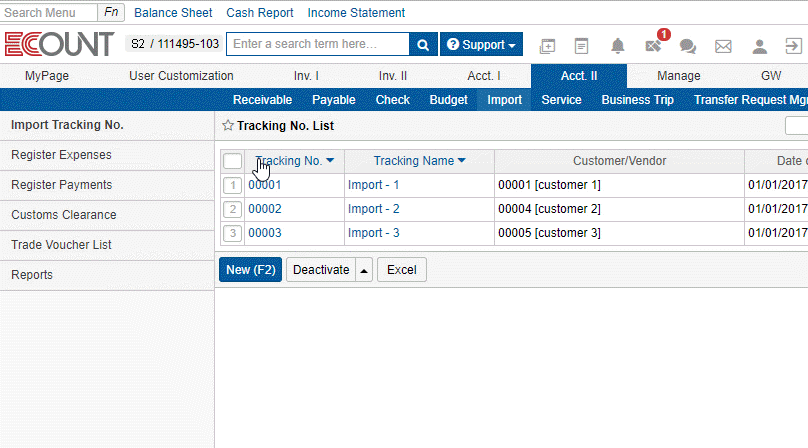Open the Import - 1 tracking name
Viewport: 808px width, 448px height.
pyautogui.click(x=374, y=185)
